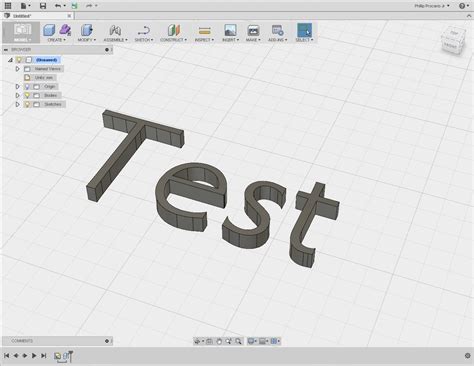Open the ASSEMBLE dropdown menu
Screen dimensions: 474x366
tap(115, 40)
